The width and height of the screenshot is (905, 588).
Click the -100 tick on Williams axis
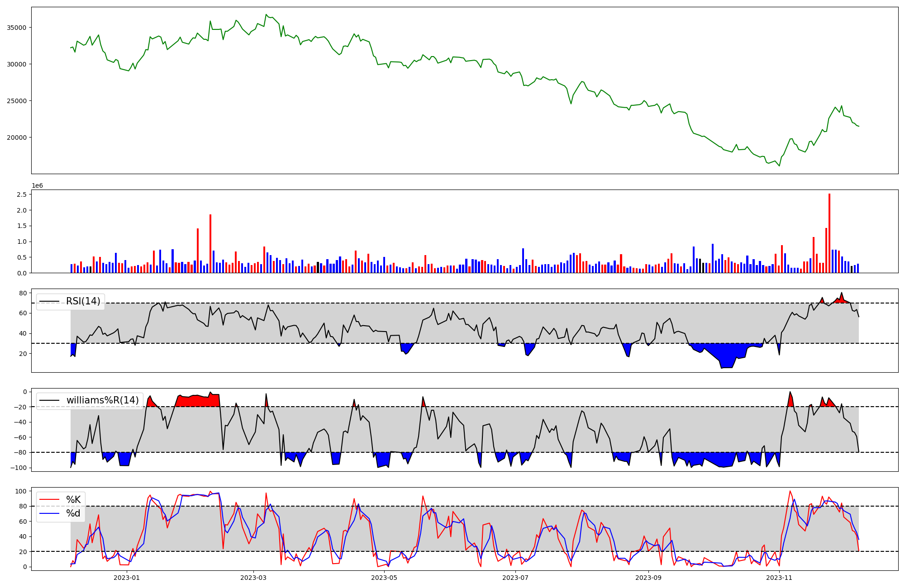[18, 468]
